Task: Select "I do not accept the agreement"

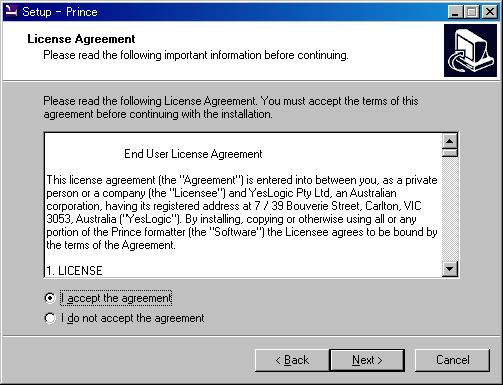Action: [50, 318]
